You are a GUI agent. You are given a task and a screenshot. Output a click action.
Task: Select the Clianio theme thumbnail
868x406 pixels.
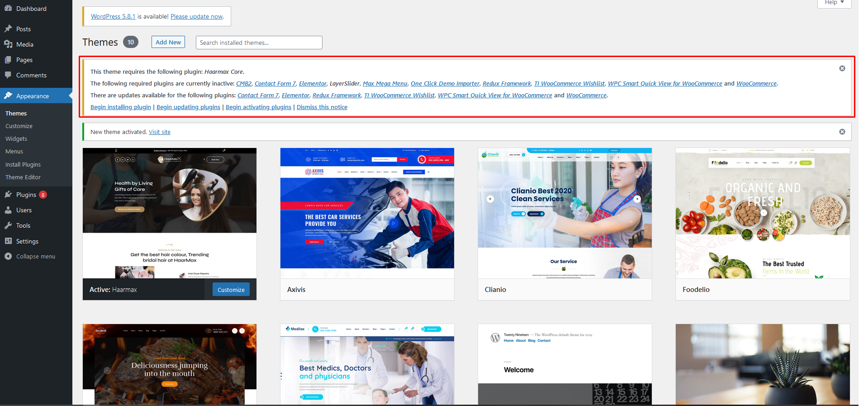point(565,213)
